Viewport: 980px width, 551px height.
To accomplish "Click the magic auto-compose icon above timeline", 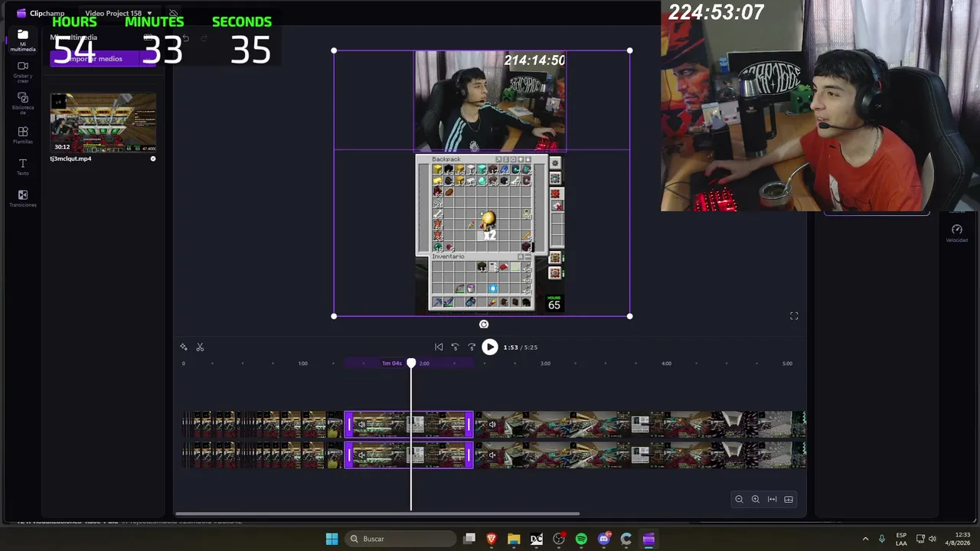I will pyautogui.click(x=184, y=347).
